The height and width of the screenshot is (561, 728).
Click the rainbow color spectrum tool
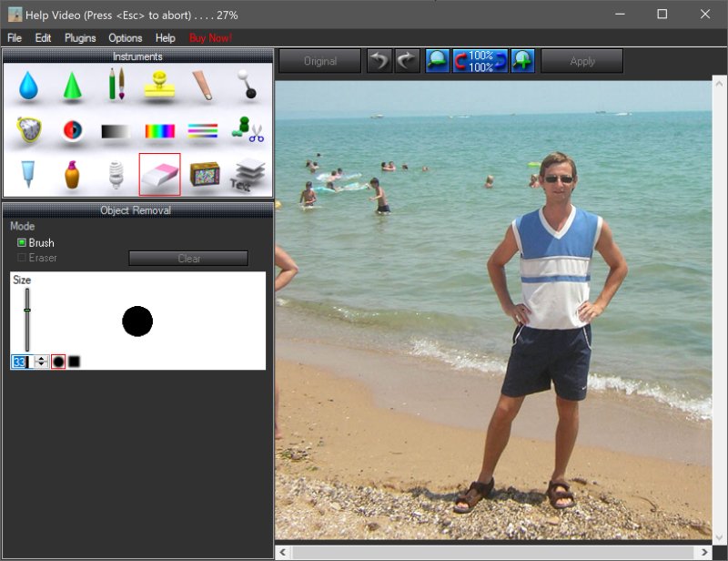coord(159,131)
